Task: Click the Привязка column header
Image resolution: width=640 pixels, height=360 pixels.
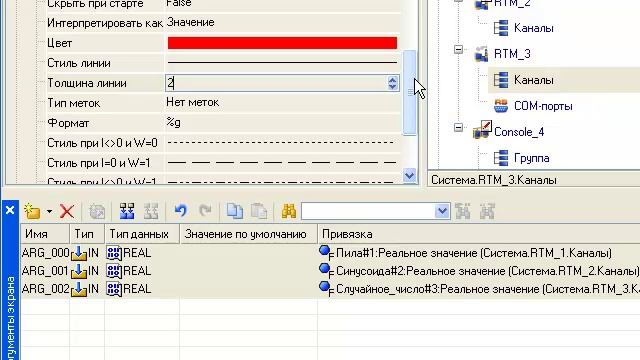Action: pos(479,234)
